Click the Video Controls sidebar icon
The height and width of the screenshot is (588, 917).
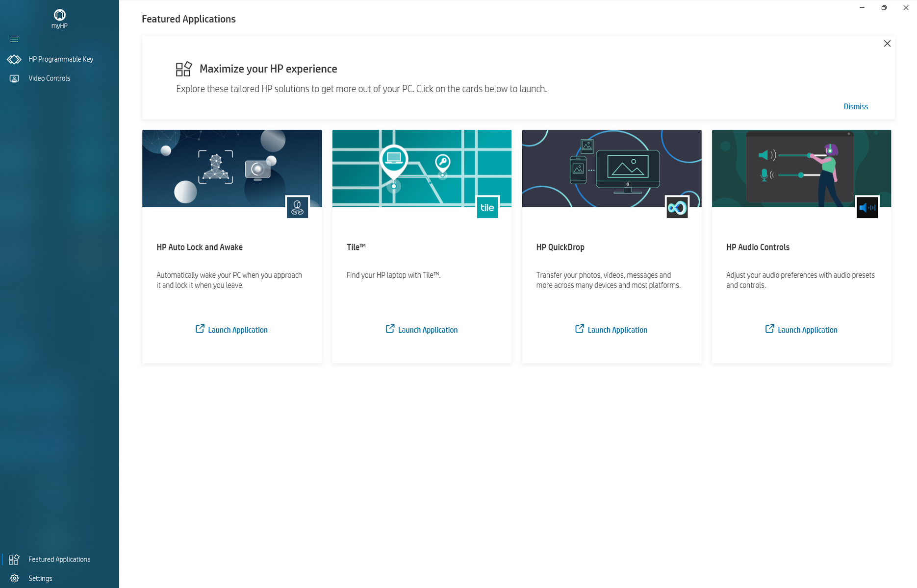pos(14,78)
